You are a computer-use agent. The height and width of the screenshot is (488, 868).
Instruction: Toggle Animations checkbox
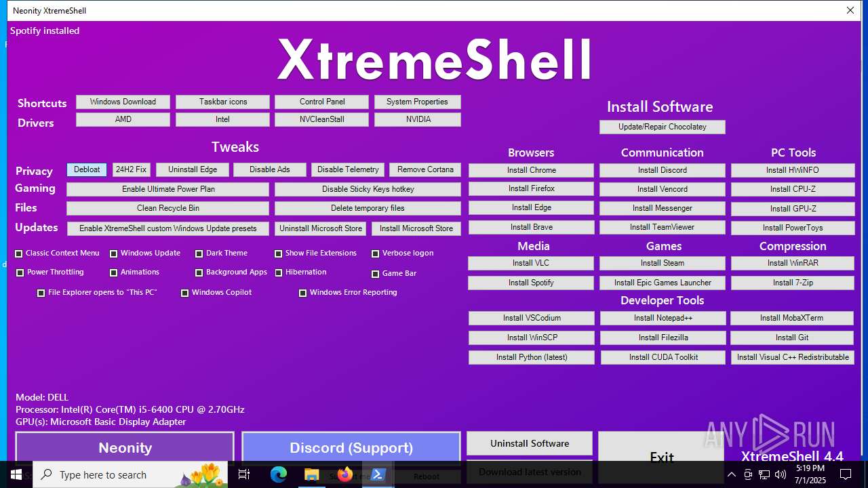pyautogui.click(x=114, y=273)
